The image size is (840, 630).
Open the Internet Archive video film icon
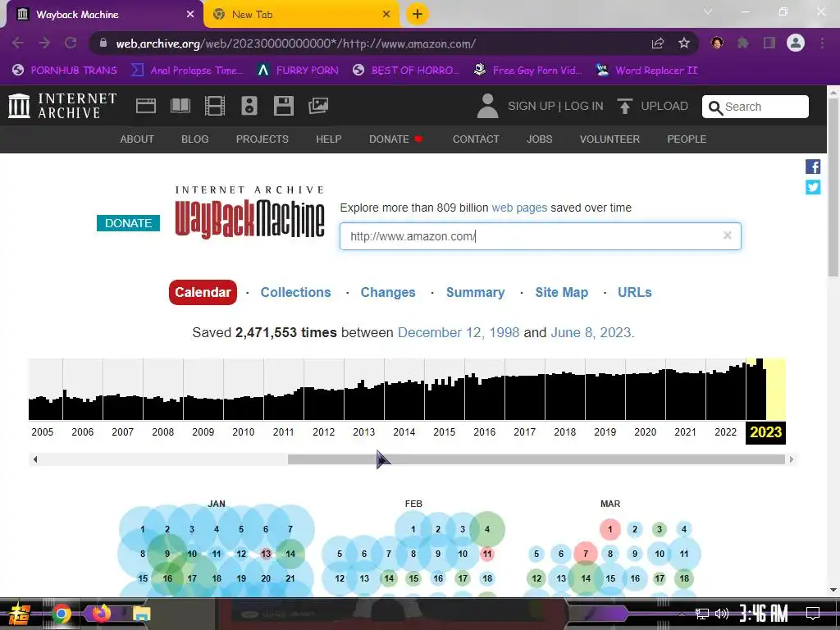215,106
